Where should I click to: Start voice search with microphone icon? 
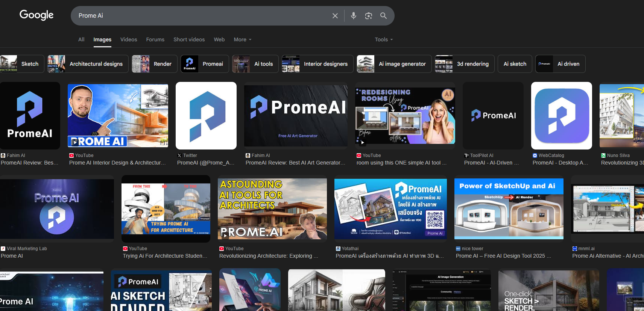(x=353, y=16)
